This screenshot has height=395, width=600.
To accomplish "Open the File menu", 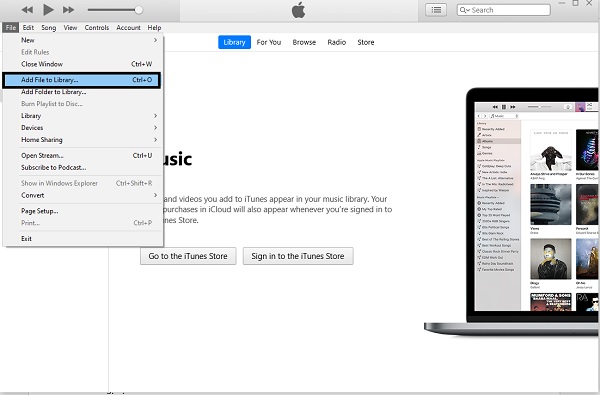I will [x=11, y=28].
